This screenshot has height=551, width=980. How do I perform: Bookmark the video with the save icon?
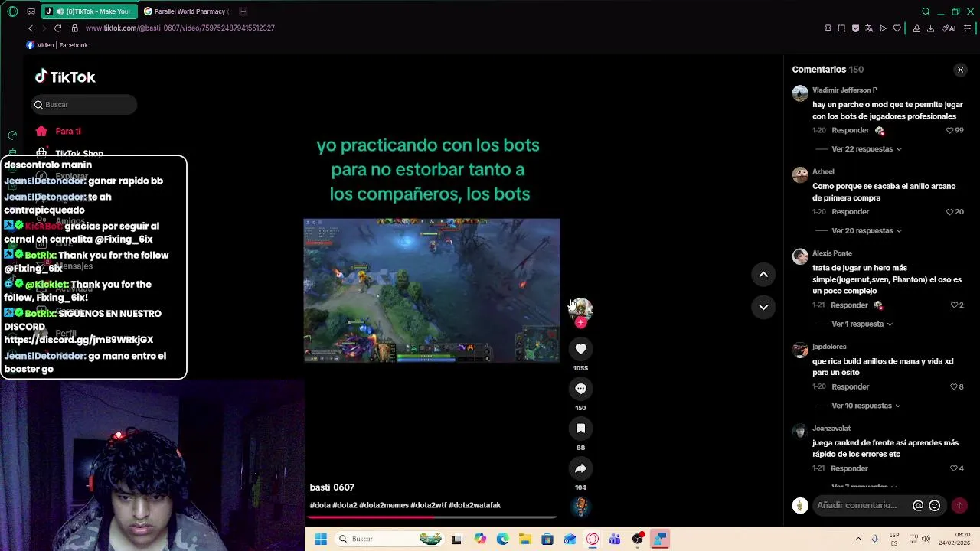pos(580,429)
